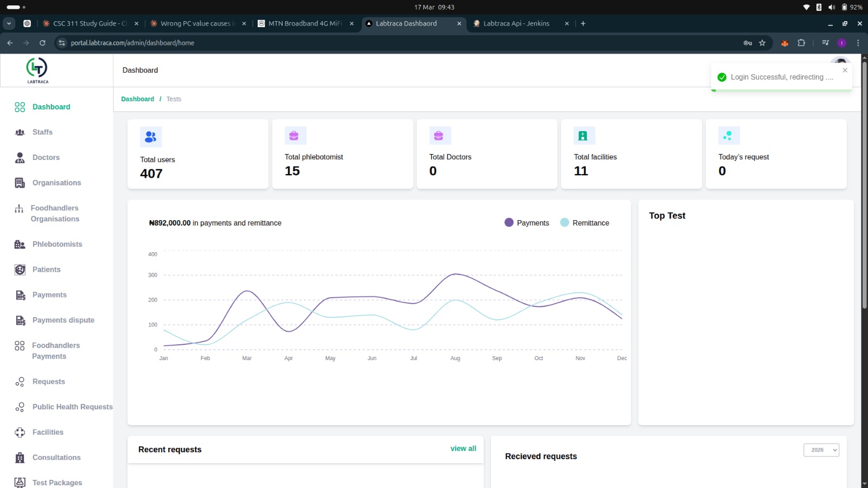Viewport: 868px width, 488px height.
Task: Click the Facilities cross icon
Action: pos(20,432)
